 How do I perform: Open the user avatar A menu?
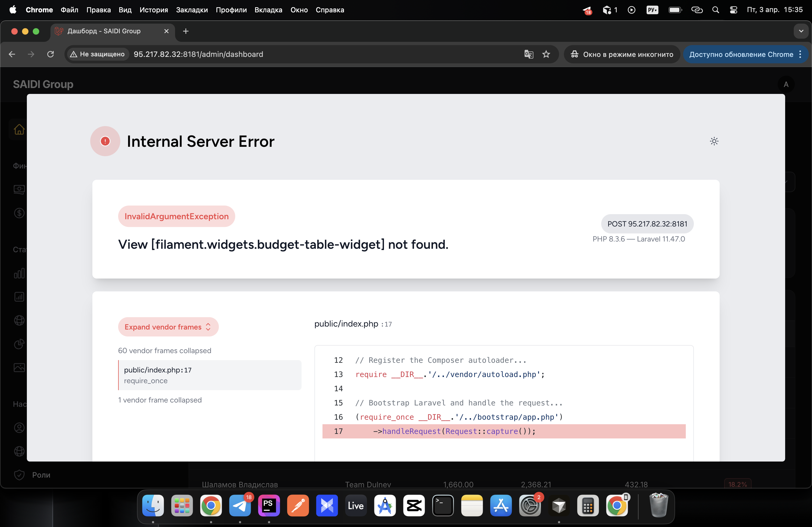[x=786, y=84]
